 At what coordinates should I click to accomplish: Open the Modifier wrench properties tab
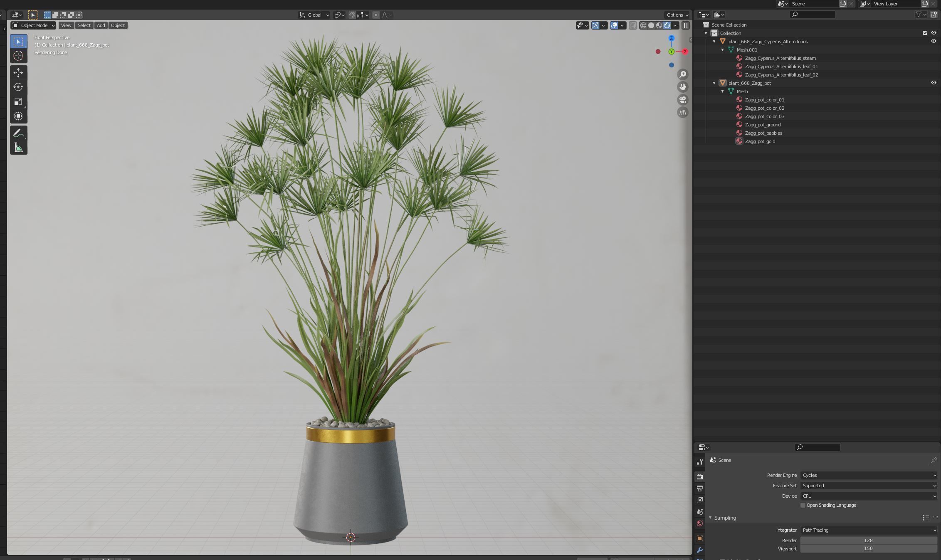pos(700,550)
